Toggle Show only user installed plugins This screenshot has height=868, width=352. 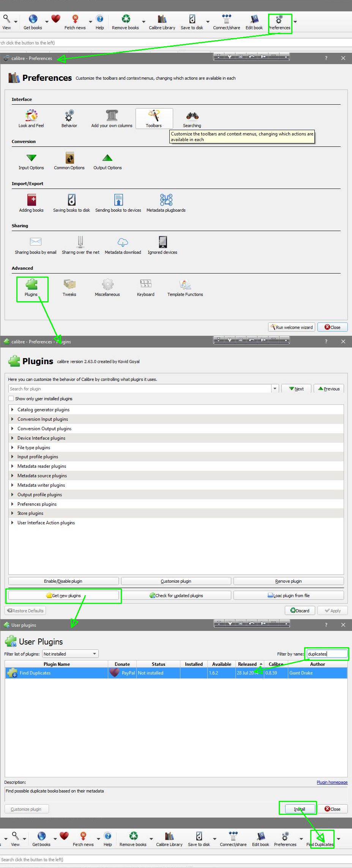(11, 398)
